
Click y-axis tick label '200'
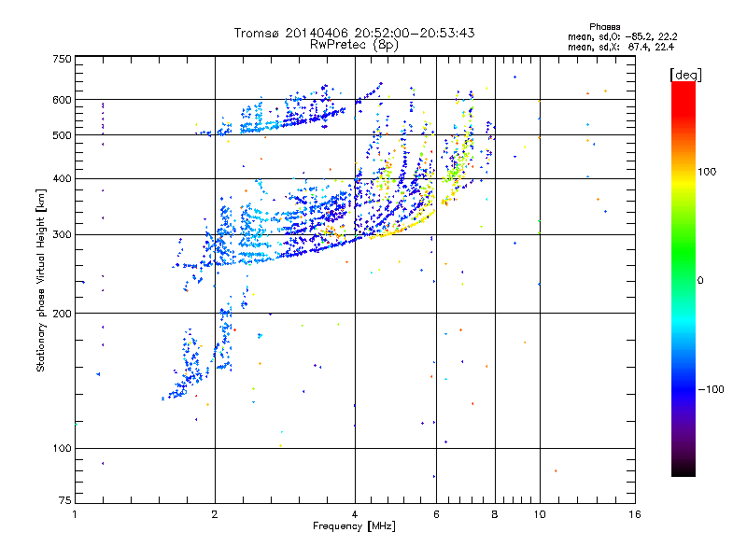[62, 314]
